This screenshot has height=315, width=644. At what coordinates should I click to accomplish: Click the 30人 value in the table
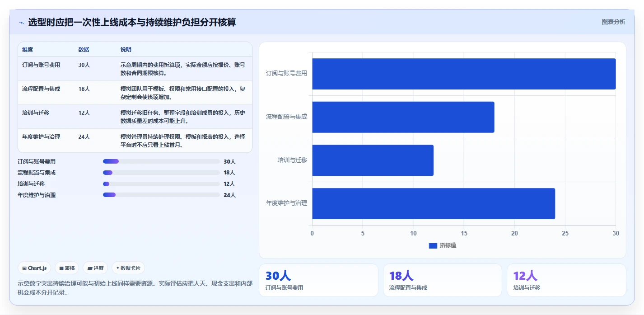pos(84,65)
